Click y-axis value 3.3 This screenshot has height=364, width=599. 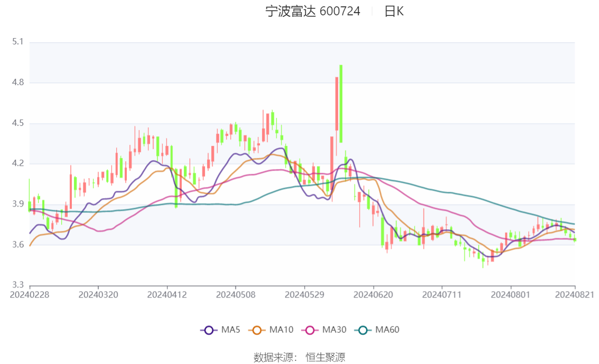click(17, 285)
